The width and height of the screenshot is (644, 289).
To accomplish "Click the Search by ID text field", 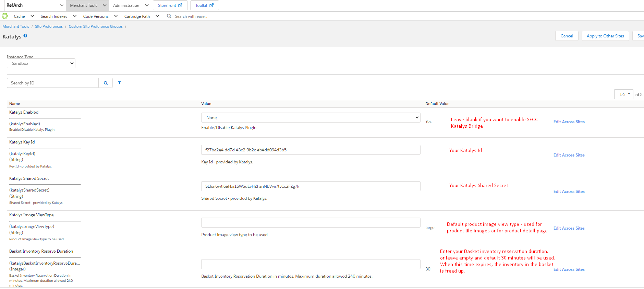I will (53, 83).
